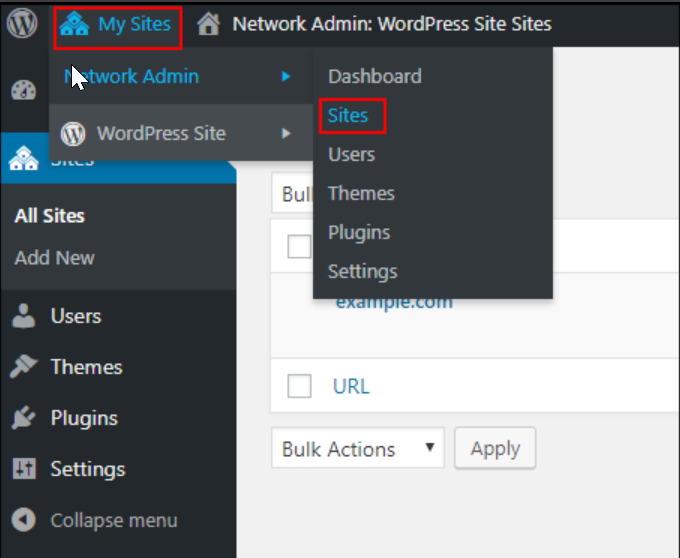The height and width of the screenshot is (558, 680).
Task: Select Sites from the Network Admin submenu
Action: pyautogui.click(x=348, y=115)
